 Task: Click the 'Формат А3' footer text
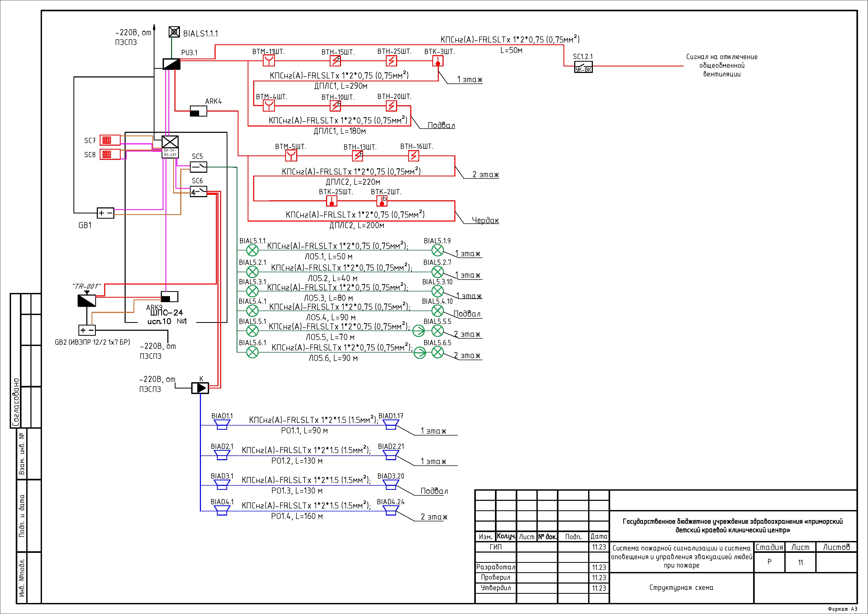point(843,609)
